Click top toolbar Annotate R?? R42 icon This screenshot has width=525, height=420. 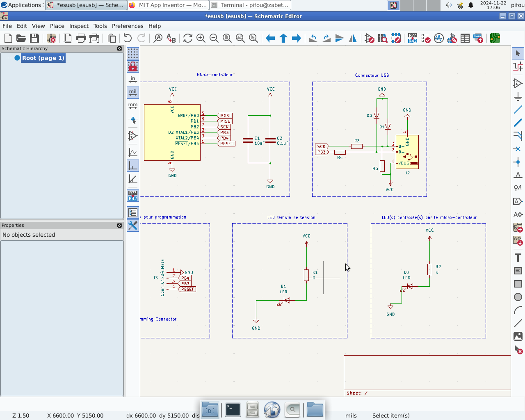click(413, 38)
